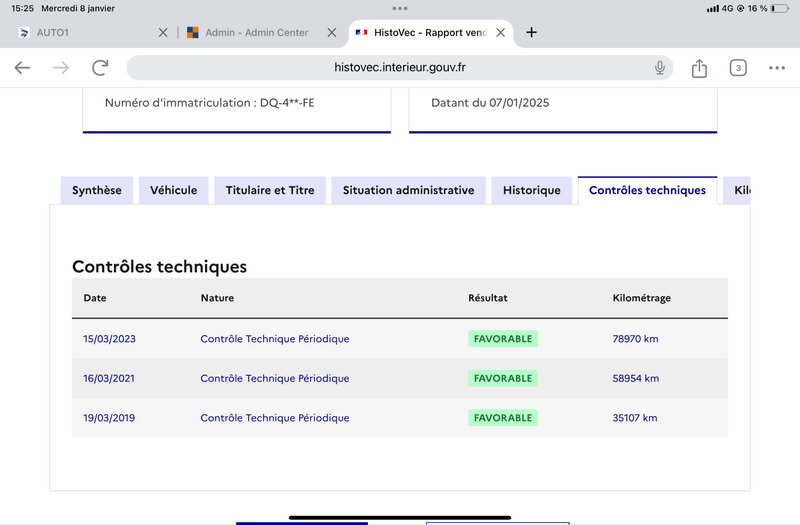Image resolution: width=800 pixels, height=525 pixels.
Task: Go back using the browser back arrow
Action: pyautogui.click(x=22, y=67)
